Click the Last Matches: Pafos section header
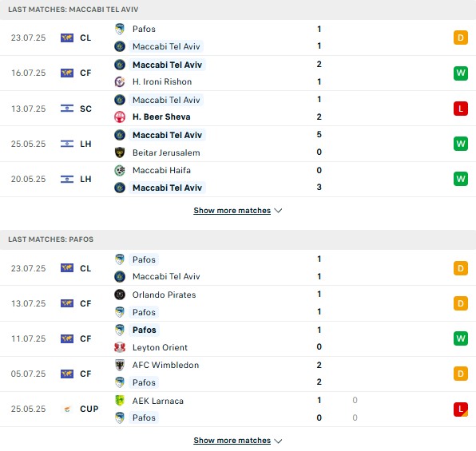This screenshot has width=476, height=451. [x=238, y=239]
